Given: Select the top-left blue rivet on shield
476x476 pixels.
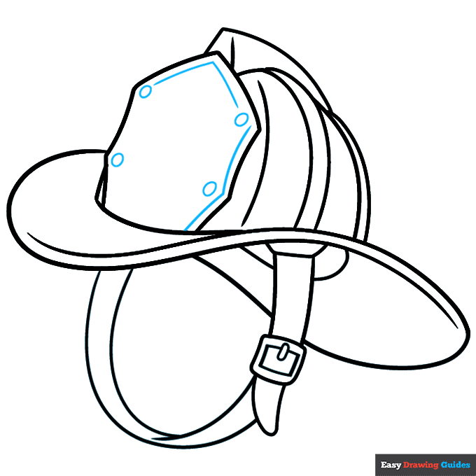Looking at the screenshot, I should pyautogui.click(x=146, y=92).
